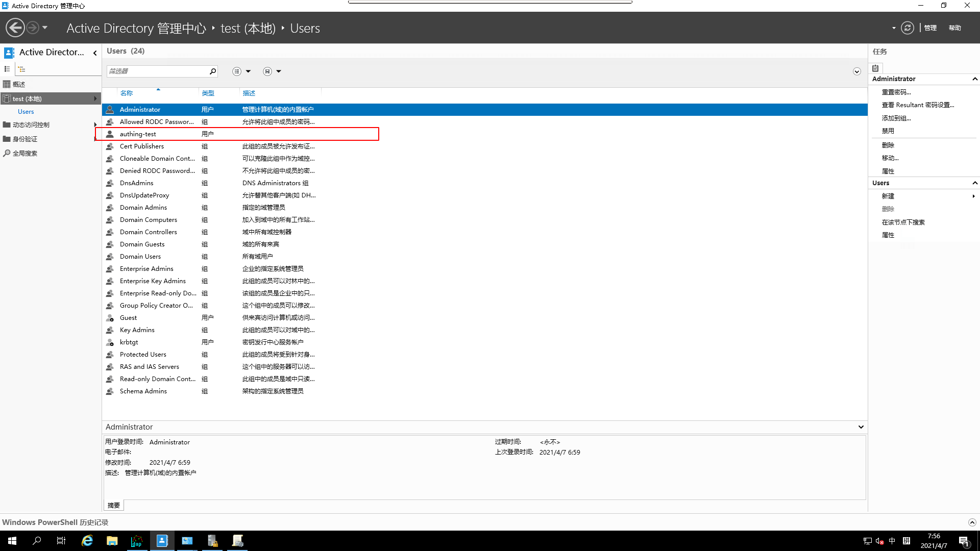Open Internet Explorer from taskbar
Screen dimensions: 980x551
click(x=87, y=541)
